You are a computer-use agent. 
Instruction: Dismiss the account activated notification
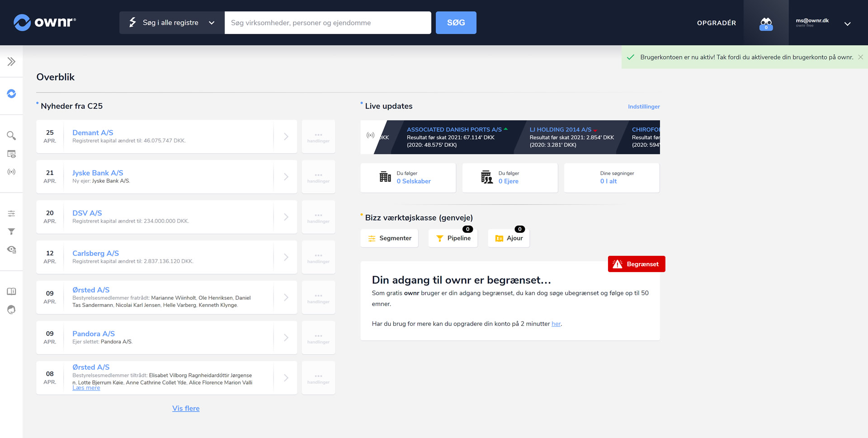point(860,57)
